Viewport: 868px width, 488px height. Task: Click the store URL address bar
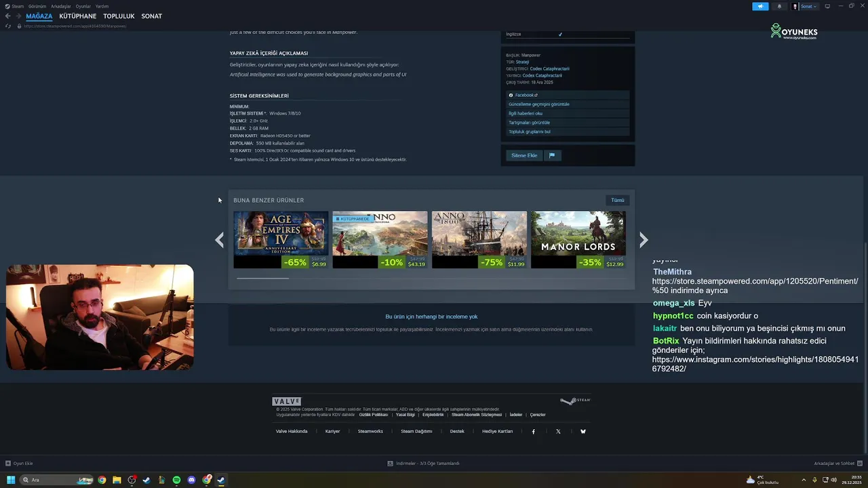pos(75,26)
